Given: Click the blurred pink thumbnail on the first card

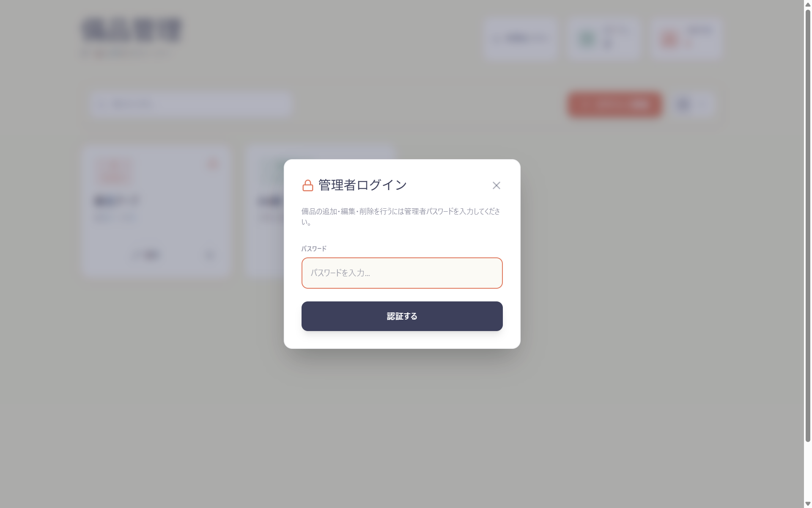Looking at the screenshot, I should 114,171.
